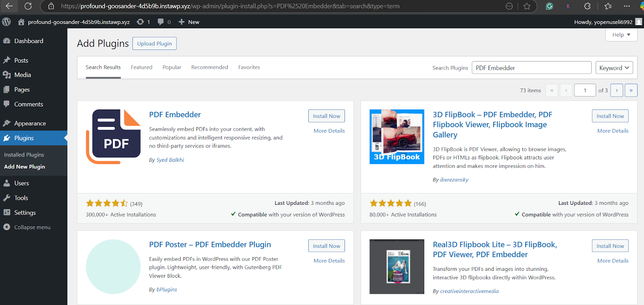Install the PDF Embedder plugin

326,116
